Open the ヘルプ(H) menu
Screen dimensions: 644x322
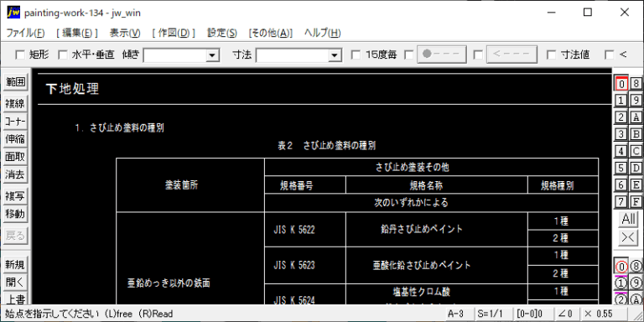pos(322,34)
